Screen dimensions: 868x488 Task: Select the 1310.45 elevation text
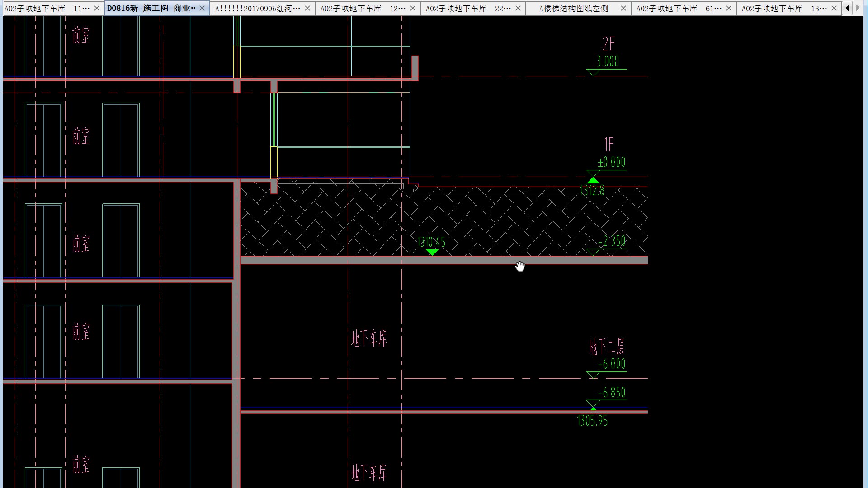click(x=431, y=242)
